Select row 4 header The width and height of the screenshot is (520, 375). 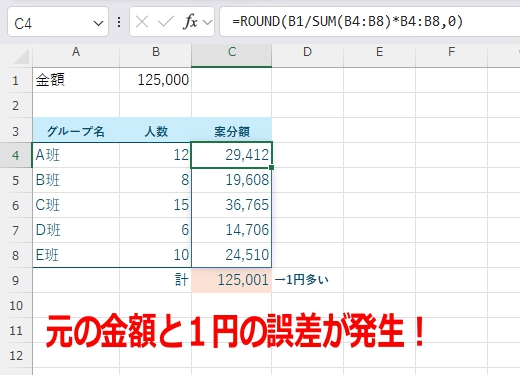click(16, 155)
